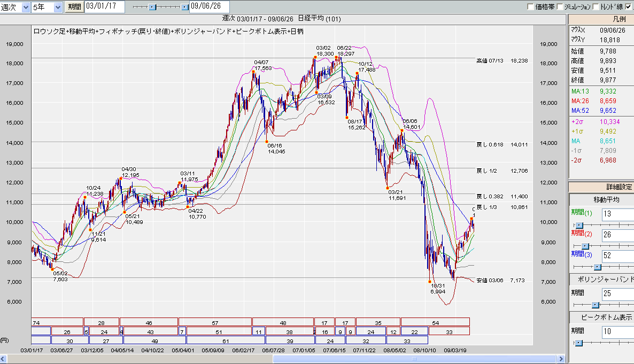This screenshot has height=364, width=634.
Task: Click the 戻し 1/3 10,861 label
Action: tap(502, 207)
